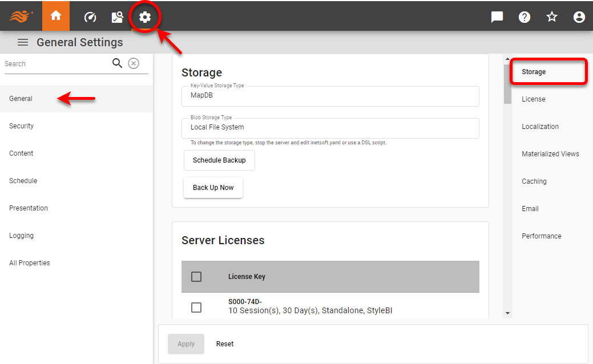Image resolution: width=593 pixels, height=364 pixels.
Task: Open the user account icon
Action: click(x=579, y=17)
